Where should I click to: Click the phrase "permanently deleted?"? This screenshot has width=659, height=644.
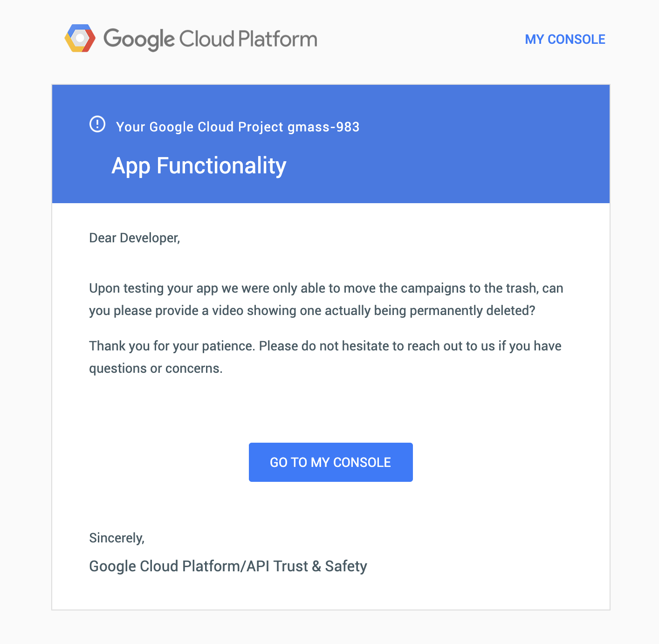472,311
